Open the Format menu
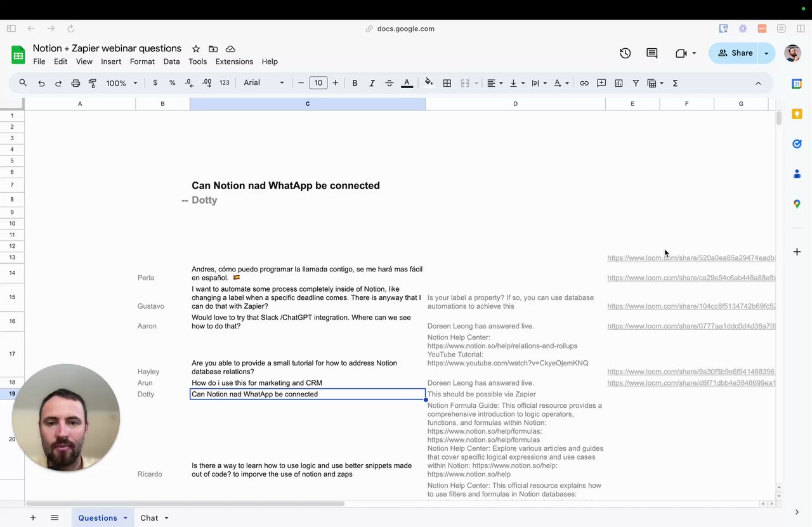This screenshot has width=812, height=527. [x=142, y=62]
